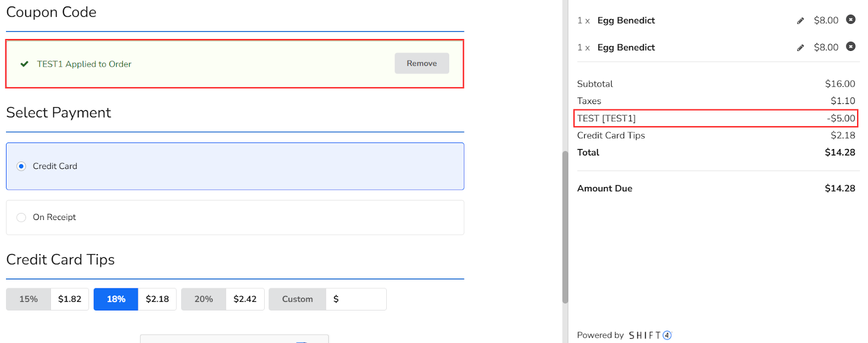
Task: Edit the first Egg Benedict item pencil icon
Action: coord(800,21)
